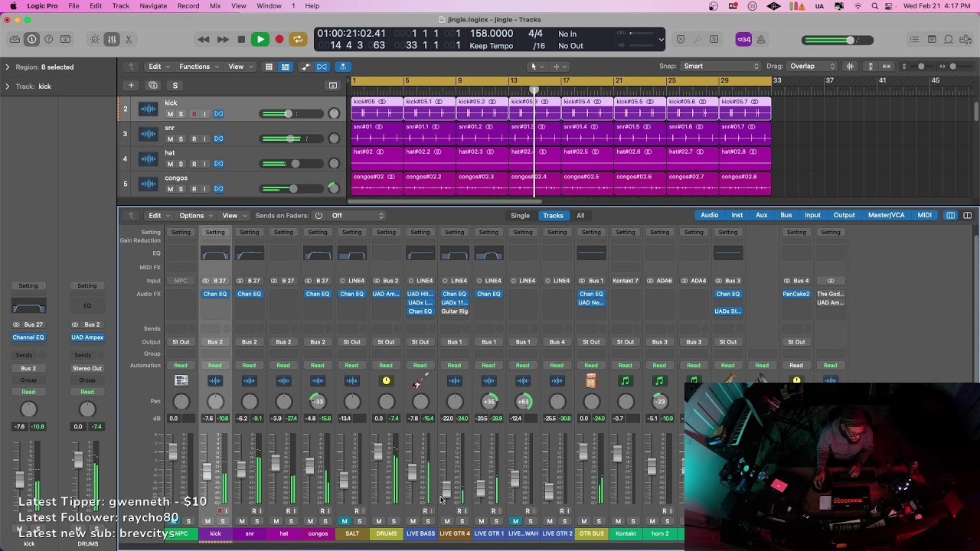
Task: Toggle the yellow Cycle button
Action: tap(298, 39)
